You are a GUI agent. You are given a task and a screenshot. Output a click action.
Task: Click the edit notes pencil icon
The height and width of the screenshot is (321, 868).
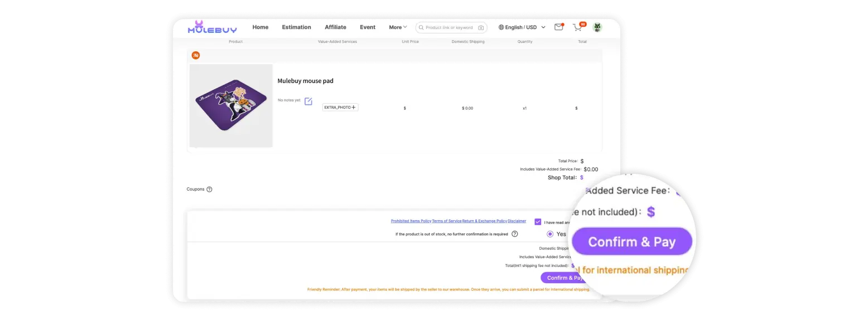coord(308,101)
